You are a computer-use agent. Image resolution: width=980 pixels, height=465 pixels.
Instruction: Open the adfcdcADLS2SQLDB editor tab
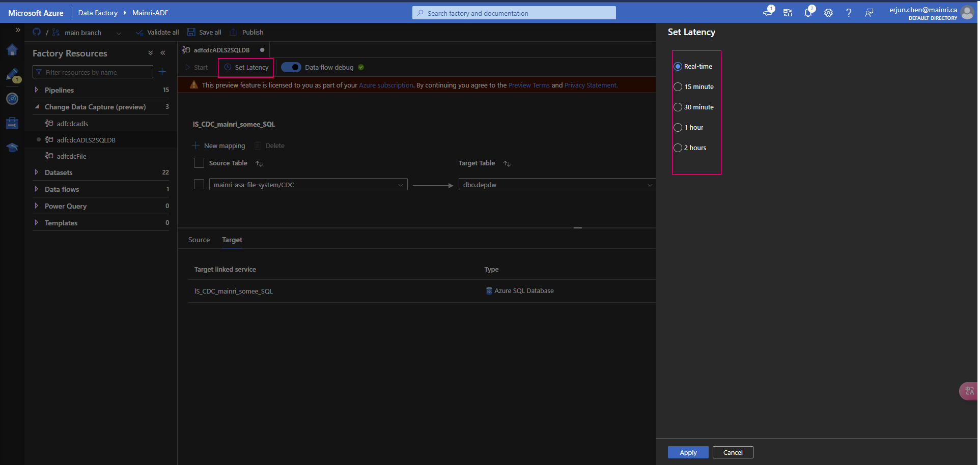click(221, 50)
